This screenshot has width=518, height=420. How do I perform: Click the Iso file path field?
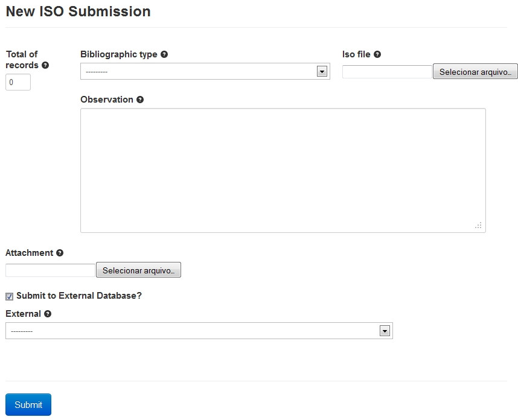point(387,72)
